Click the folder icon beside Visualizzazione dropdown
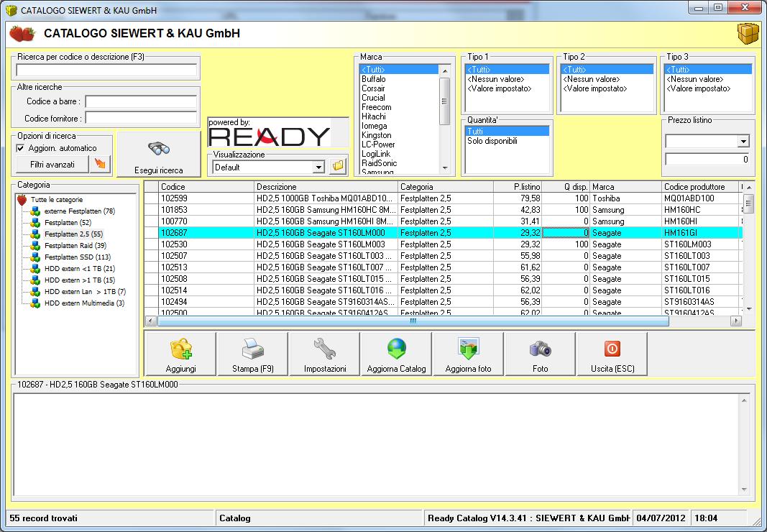Screen dimensions: 767x532 [x=338, y=167]
